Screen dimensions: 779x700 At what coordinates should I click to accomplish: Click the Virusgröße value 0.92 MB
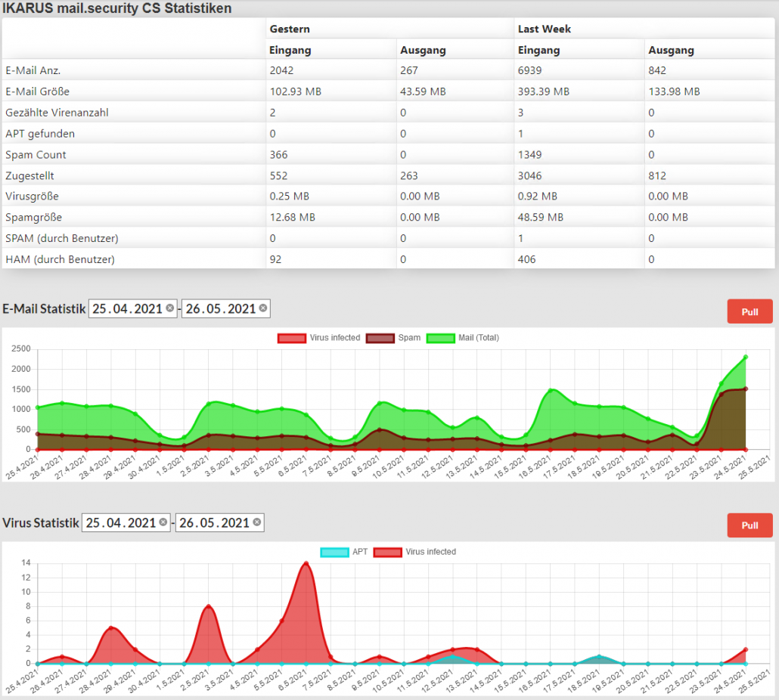point(538,196)
